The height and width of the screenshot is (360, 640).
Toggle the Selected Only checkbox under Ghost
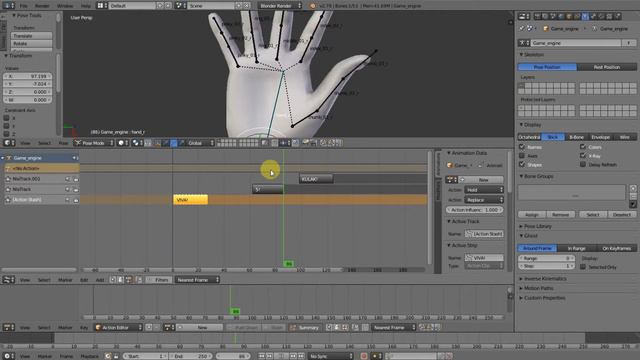click(x=583, y=267)
